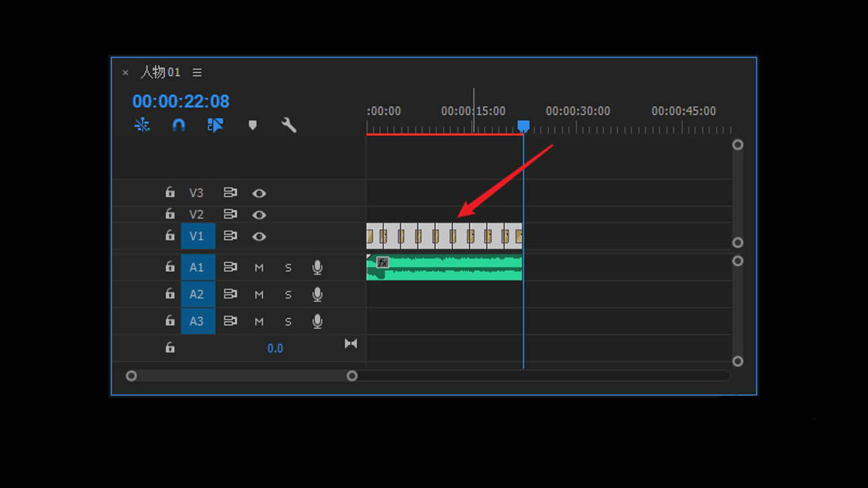This screenshot has height=488, width=868.
Task: Click the master track go-to-end icon
Action: (351, 344)
